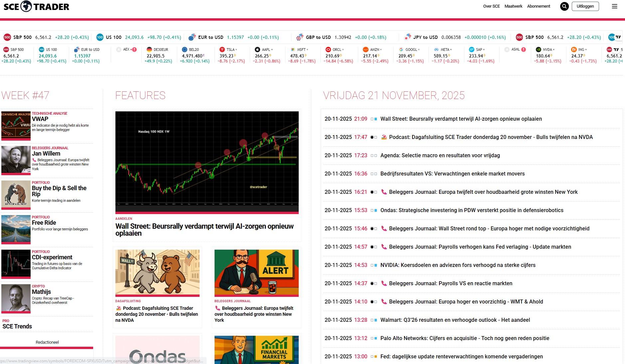Click the GOOGL ticker logo icon
625x364 pixels.
(x=401, y=50)
